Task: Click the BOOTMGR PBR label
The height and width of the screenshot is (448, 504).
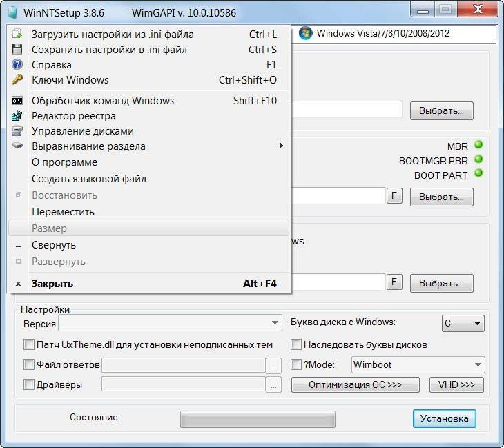Action: (434, 161)
